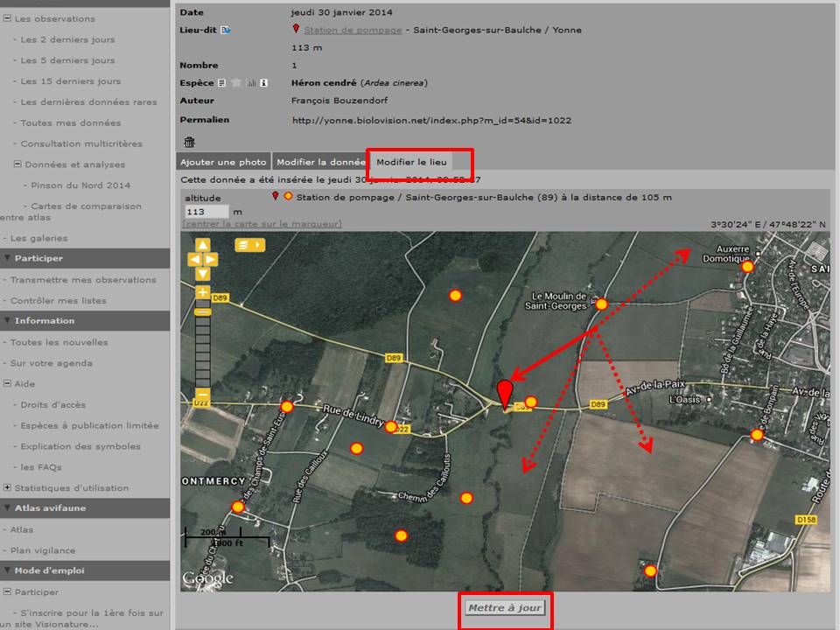Click a lower level on the zoom bar

(x=202, y=353)
